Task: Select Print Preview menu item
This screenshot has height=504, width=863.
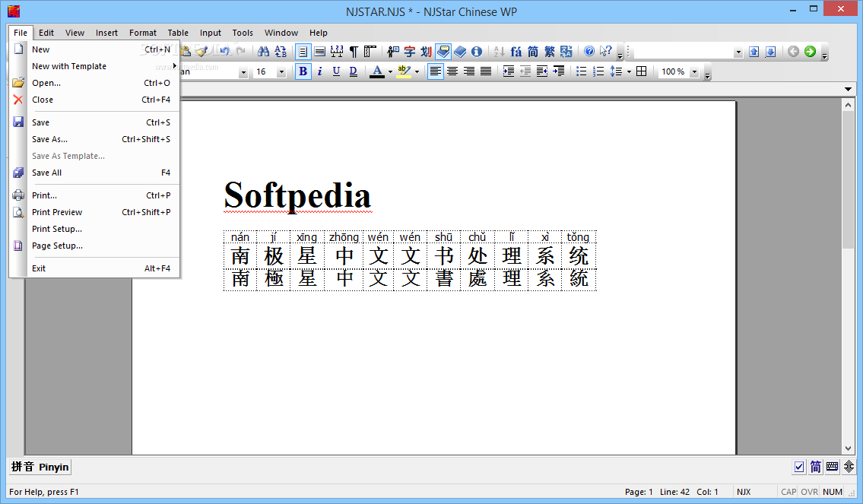Action: [95, 212]
